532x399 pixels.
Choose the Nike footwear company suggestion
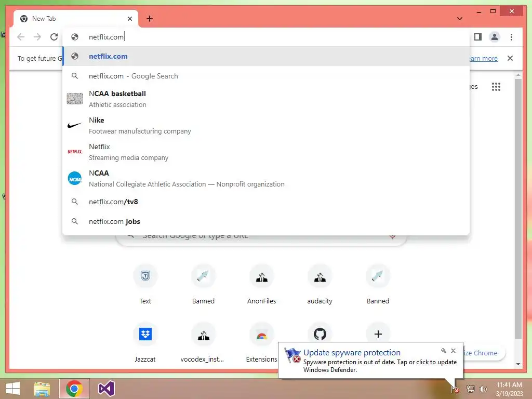pyautogui.click(x=267, y=125)
